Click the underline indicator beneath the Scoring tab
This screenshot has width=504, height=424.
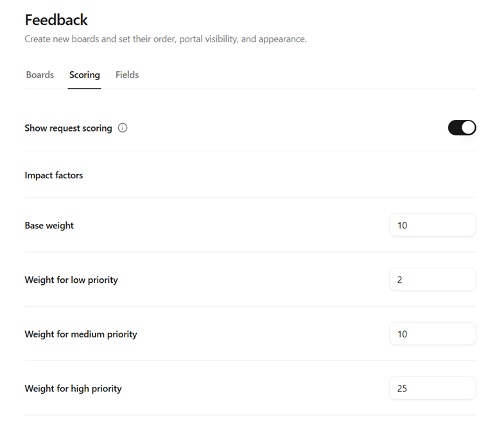coord(84,89)
